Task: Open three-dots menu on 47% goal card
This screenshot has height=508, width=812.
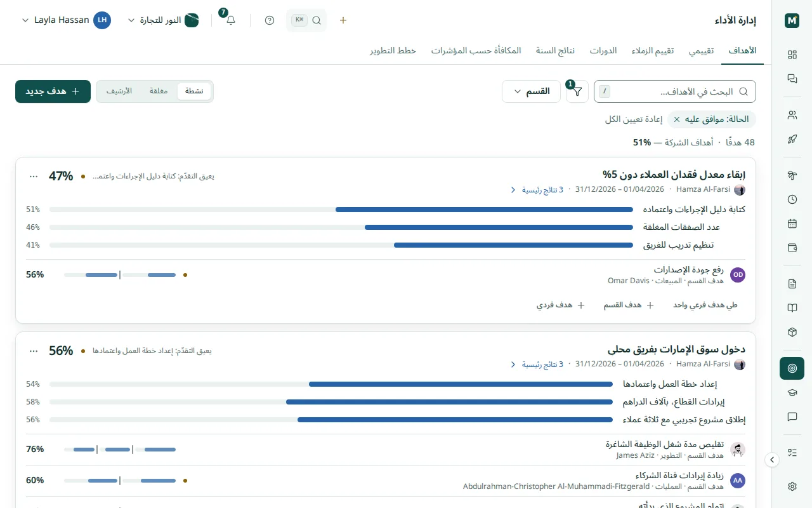Action: [34, 176]
